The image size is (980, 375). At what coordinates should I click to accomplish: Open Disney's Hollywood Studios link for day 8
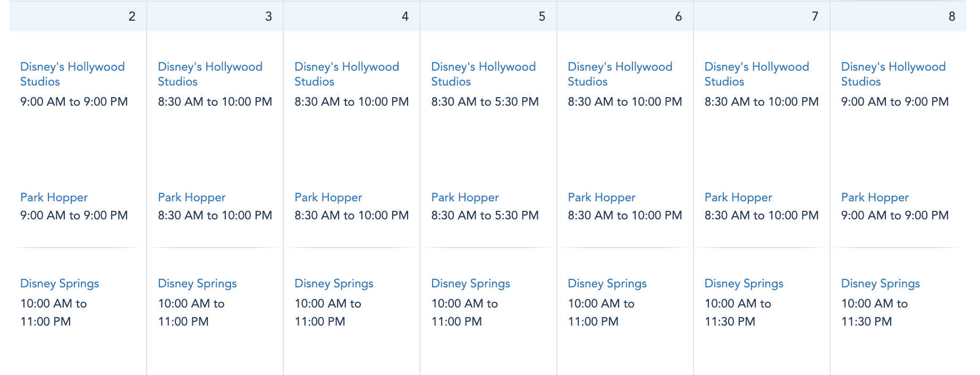pyautogui.click(x=893, y=74)
